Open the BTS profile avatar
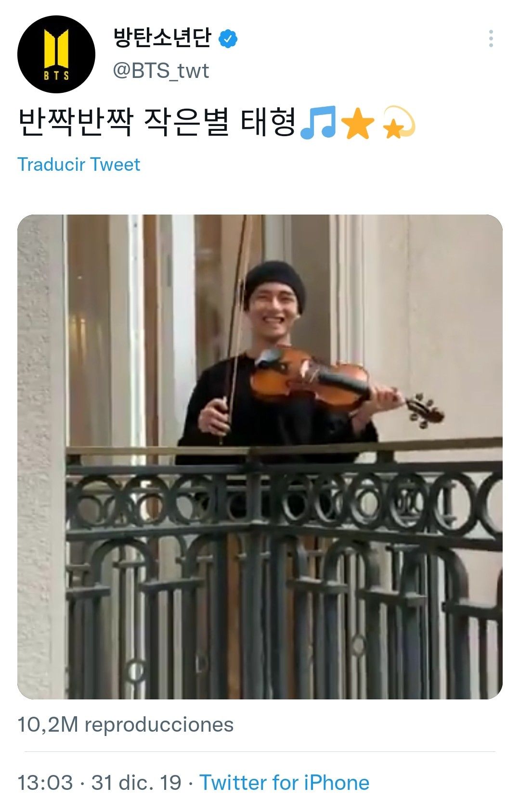 [56, 54]
